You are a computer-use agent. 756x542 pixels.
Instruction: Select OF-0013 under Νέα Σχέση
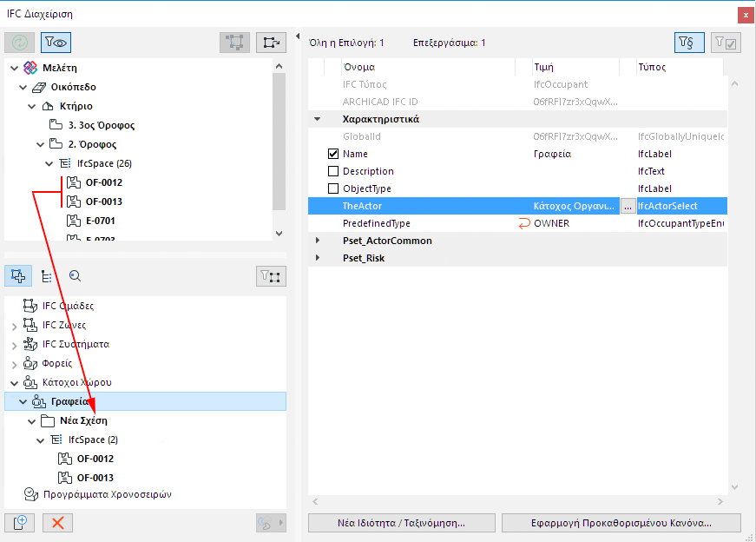(x=95, y=478)
